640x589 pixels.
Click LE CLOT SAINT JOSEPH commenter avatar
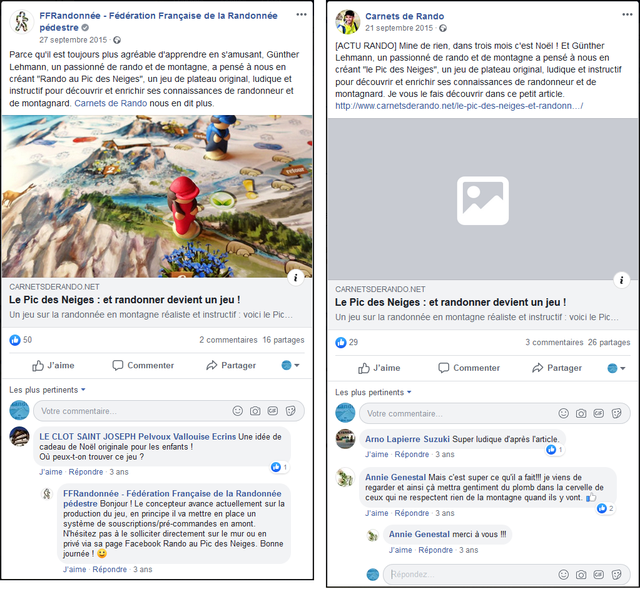click(20, 437)
